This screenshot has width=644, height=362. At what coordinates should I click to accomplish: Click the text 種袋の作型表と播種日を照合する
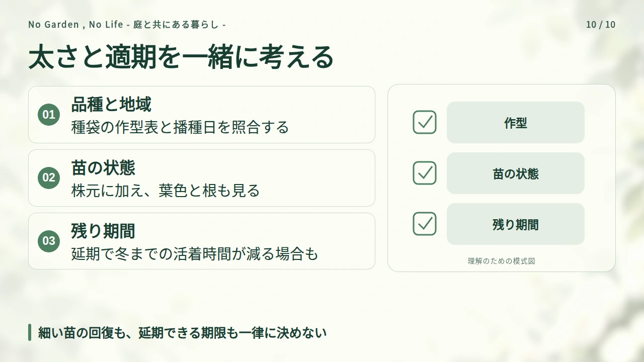click(180, 127)
